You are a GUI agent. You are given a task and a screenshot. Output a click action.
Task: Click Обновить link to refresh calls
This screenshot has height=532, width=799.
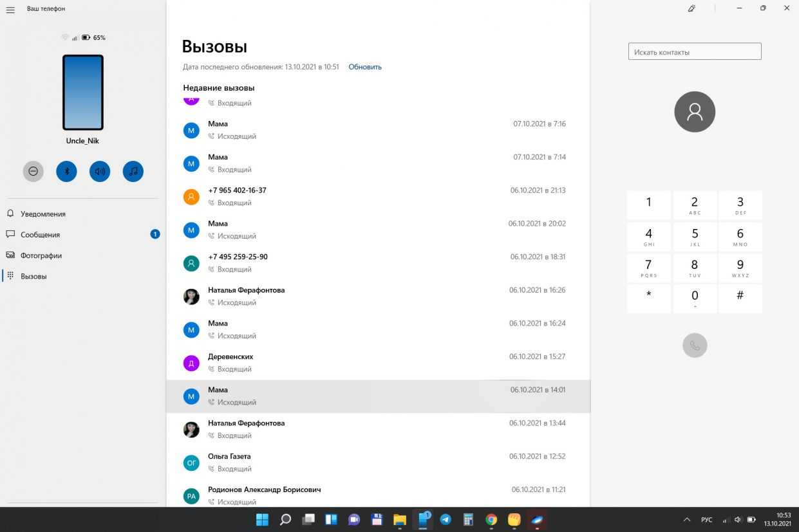(x=365, y=67)
